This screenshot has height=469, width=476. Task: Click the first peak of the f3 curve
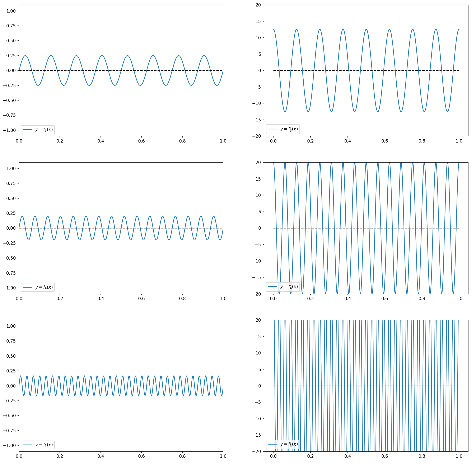click(x=25, y=56)
